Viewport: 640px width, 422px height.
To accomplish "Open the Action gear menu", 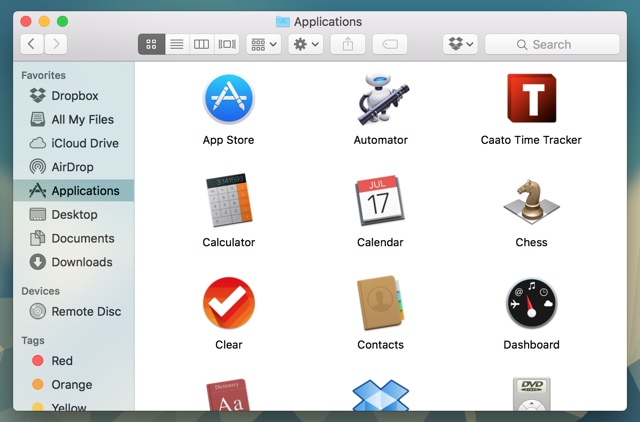I will point(306,44).
